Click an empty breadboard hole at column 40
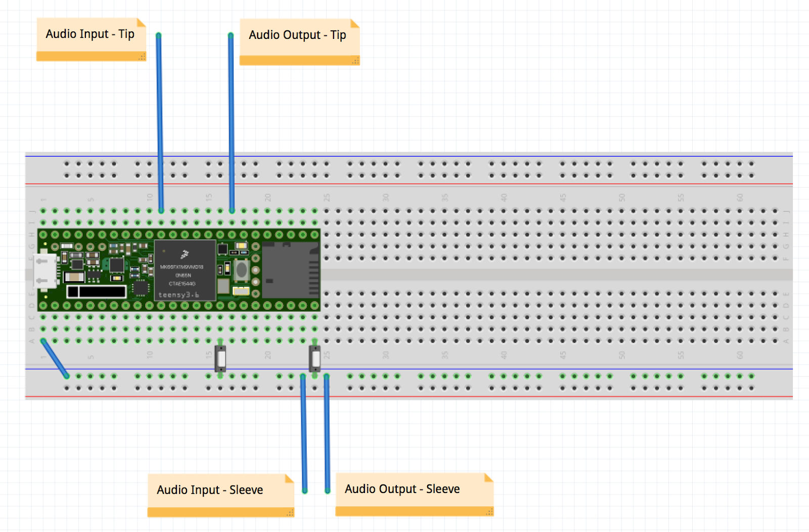 click(x=503, y=233)
